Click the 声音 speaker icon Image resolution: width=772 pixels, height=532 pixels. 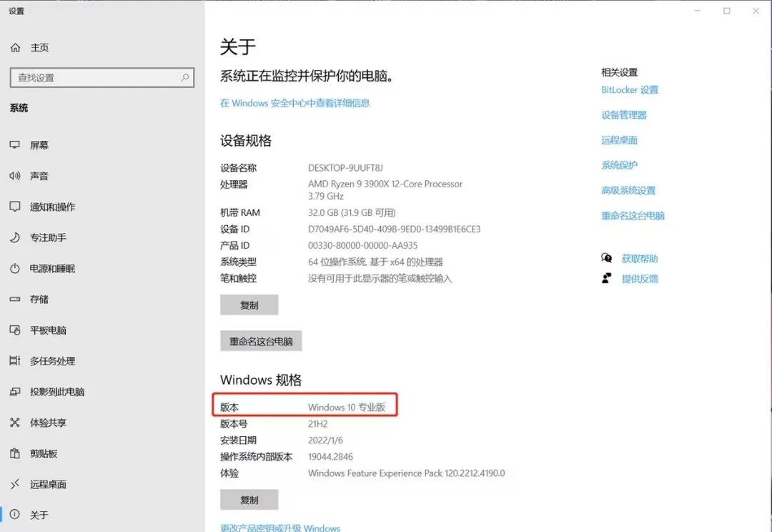(x=15, y=176)
